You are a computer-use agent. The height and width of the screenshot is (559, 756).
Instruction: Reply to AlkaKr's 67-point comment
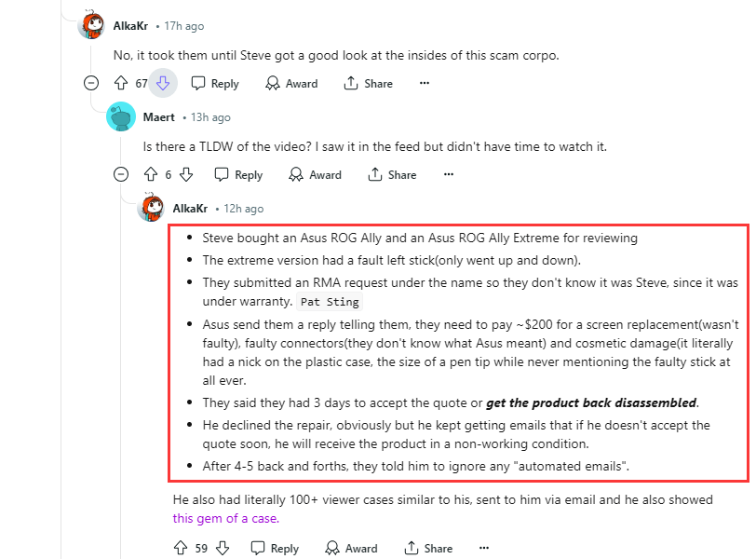[x=215, y=83]
